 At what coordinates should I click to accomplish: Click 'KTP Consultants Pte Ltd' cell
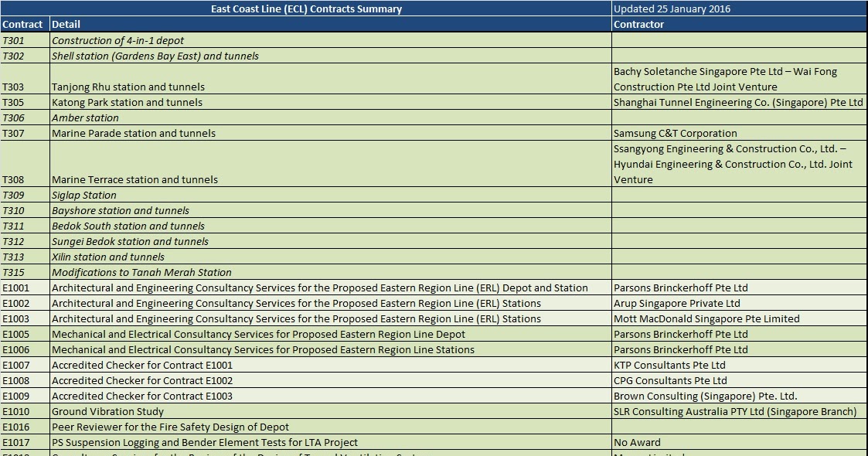coord(740,366)
